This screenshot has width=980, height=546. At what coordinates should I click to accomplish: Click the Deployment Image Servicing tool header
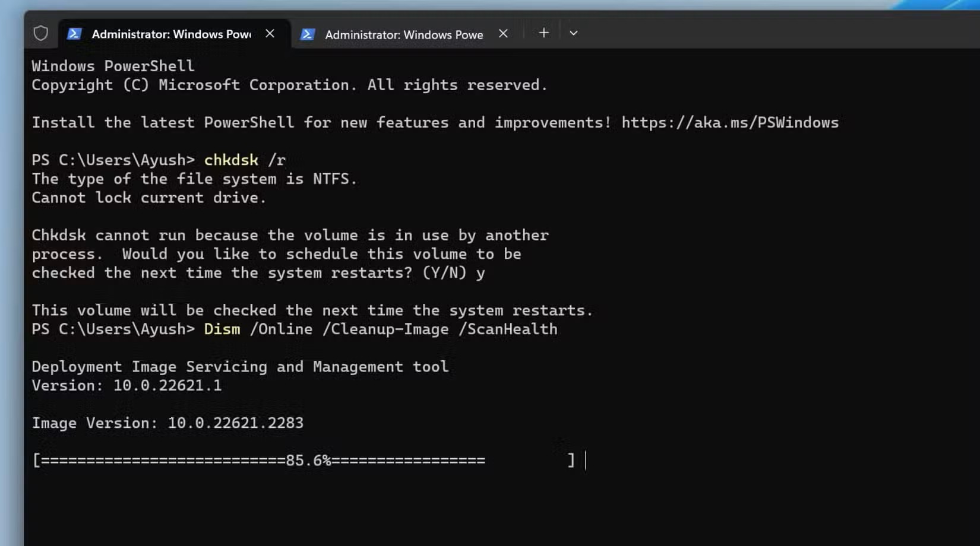click(x=240, y=366)
